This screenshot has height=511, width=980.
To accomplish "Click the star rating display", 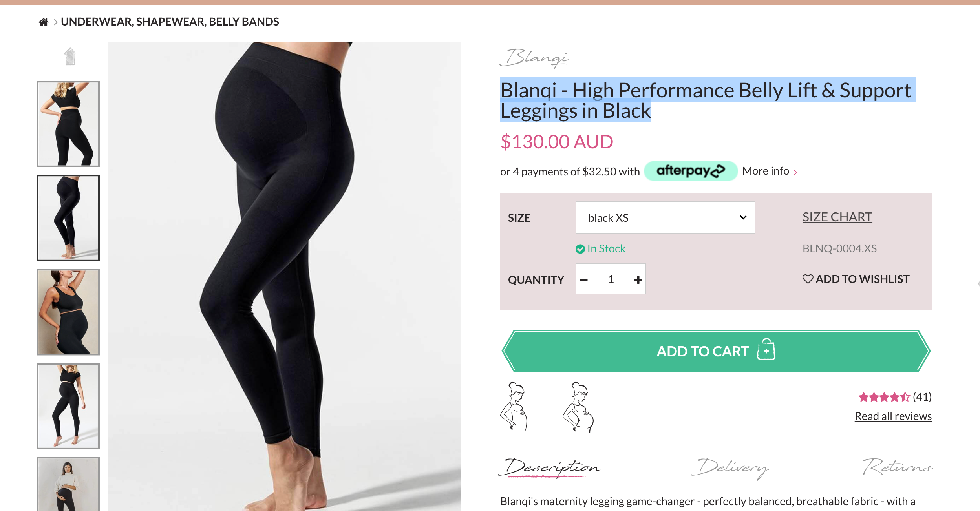I will (x=884, y=397).
